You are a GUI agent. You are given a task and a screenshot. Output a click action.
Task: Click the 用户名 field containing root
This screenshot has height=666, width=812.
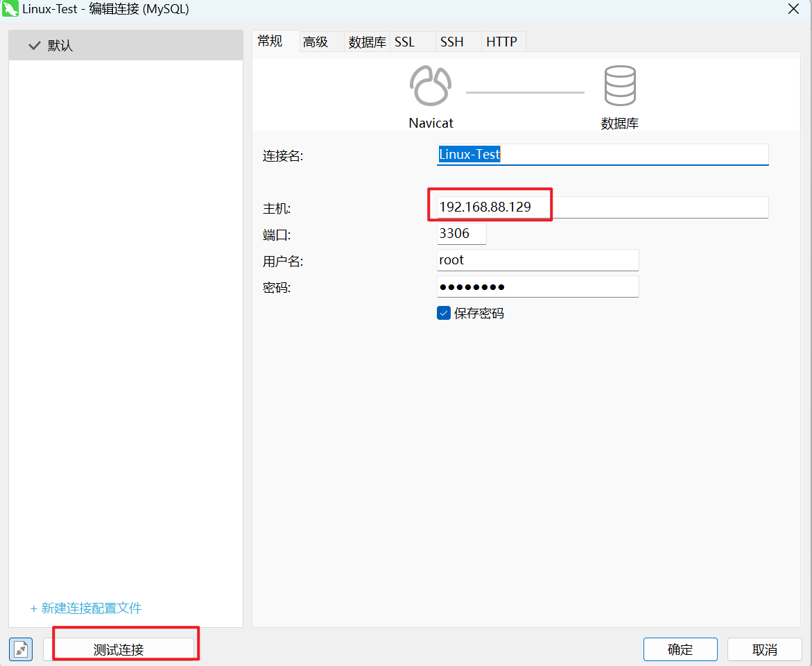tap(537, 260)
